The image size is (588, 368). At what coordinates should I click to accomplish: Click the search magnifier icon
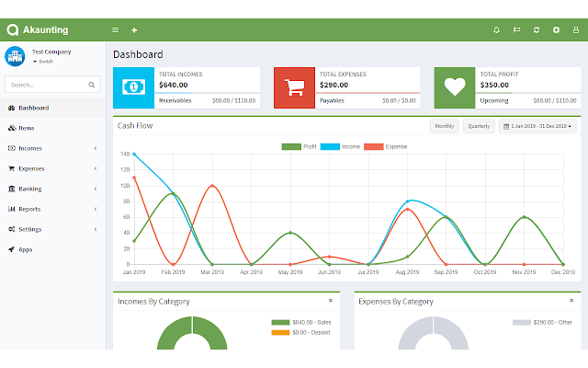point(92,85)
